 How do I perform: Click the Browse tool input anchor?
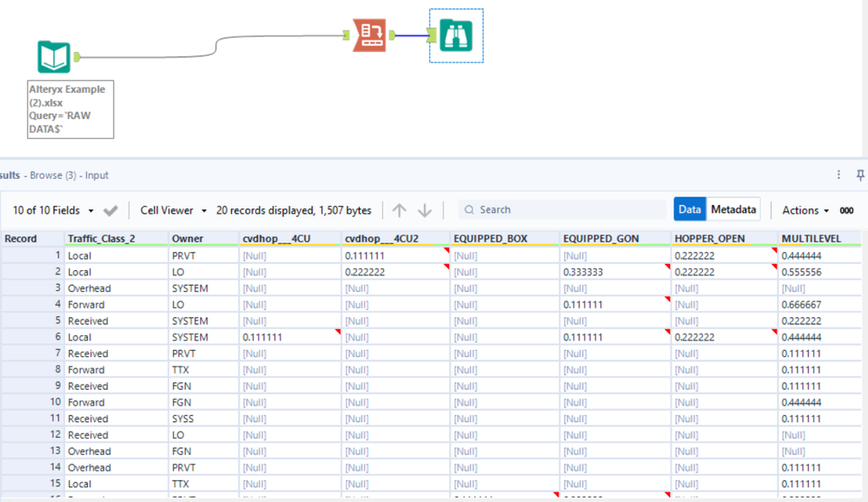tap(433, 36)
